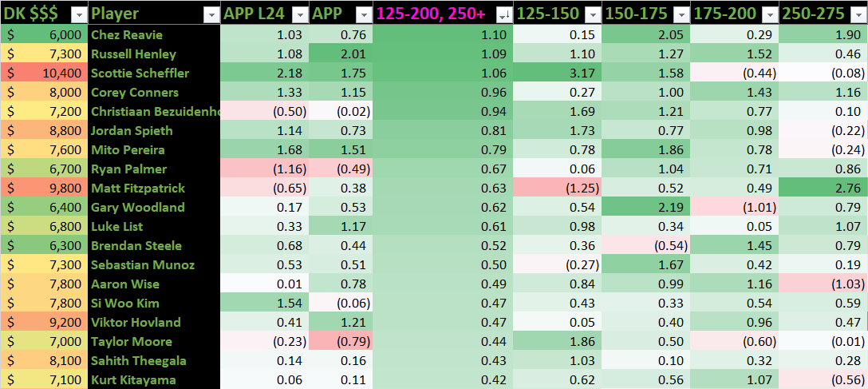Select the (1.03) cell in Aaron Wise's row

(823, 284)
